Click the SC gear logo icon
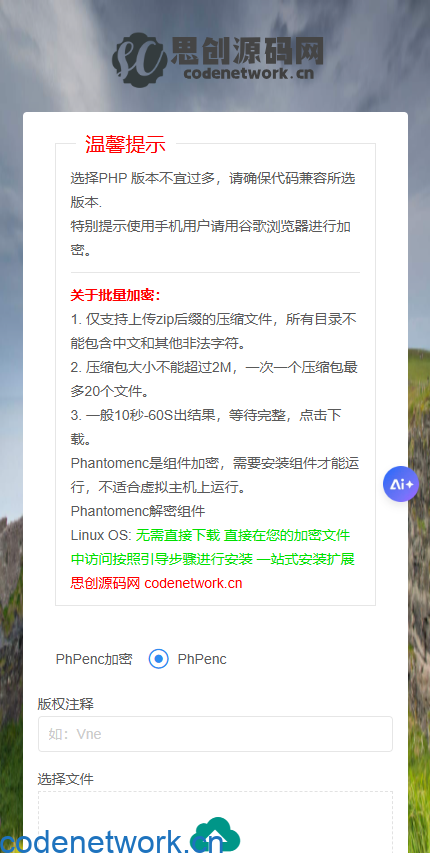Image resolution: width=430 pixels, height=853 pixels. click(139, 59)
